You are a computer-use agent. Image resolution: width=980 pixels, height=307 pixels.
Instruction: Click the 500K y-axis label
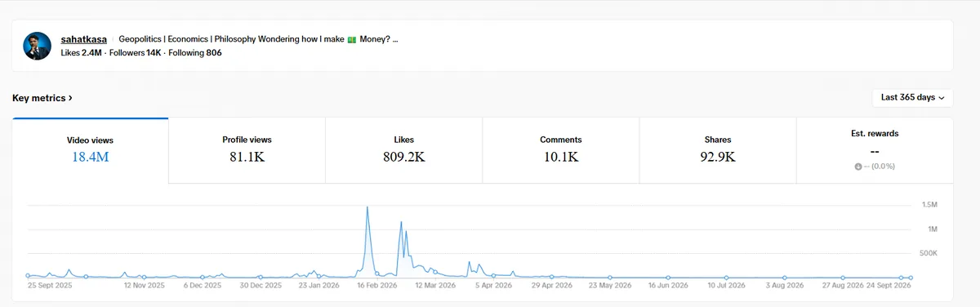(928, 254)
